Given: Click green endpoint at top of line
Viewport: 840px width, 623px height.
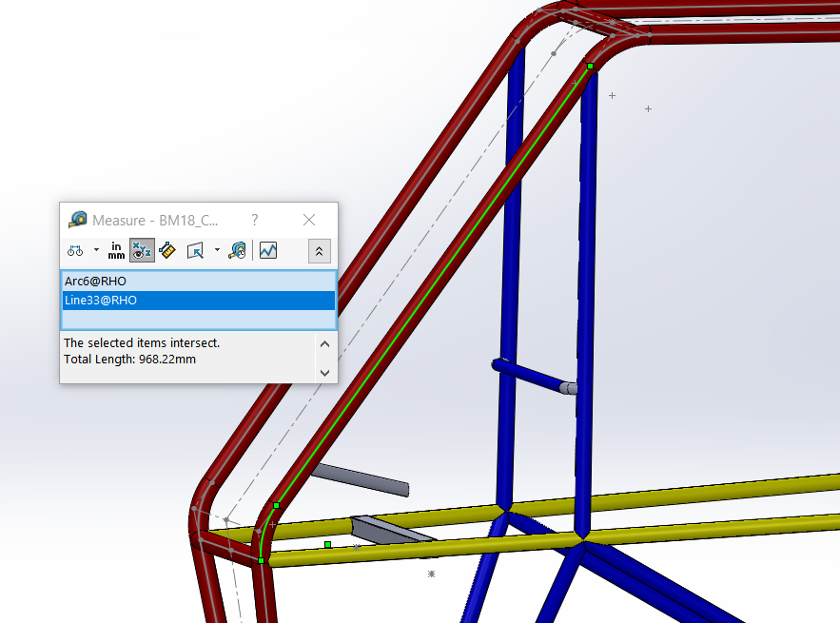Looking at the screenshot, I should point(591,66).
